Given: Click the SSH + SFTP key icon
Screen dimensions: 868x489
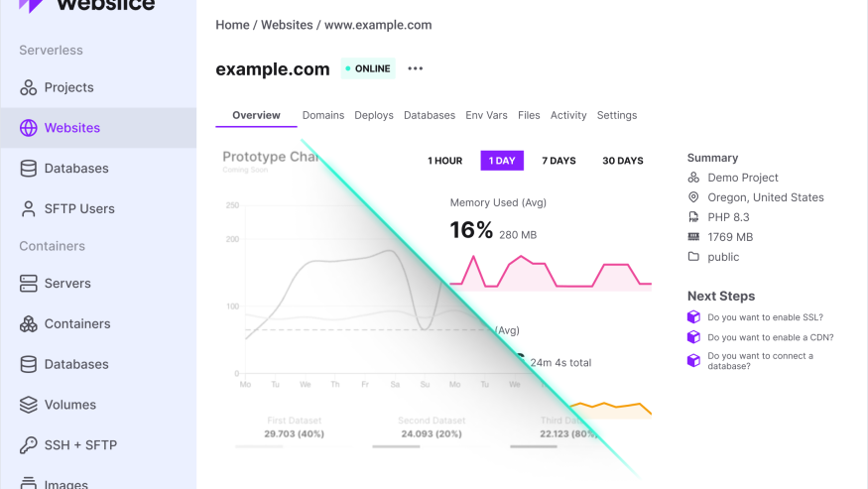Looking at the screenshot, I should point(28,445).
